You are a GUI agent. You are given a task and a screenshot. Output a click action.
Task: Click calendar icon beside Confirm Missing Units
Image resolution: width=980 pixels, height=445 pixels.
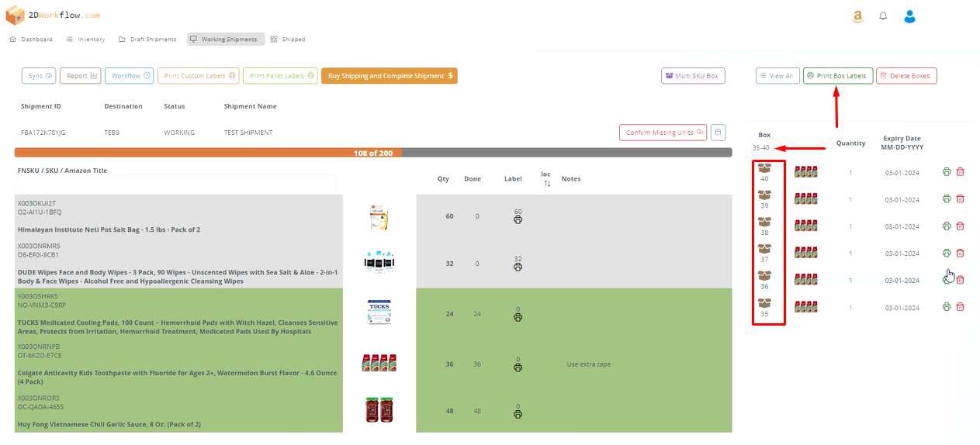(x=719, y=133)
